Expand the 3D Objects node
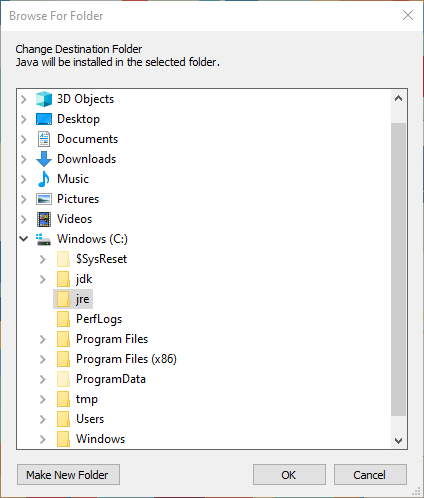Screen dimensions: 424x498 point(24,99)
